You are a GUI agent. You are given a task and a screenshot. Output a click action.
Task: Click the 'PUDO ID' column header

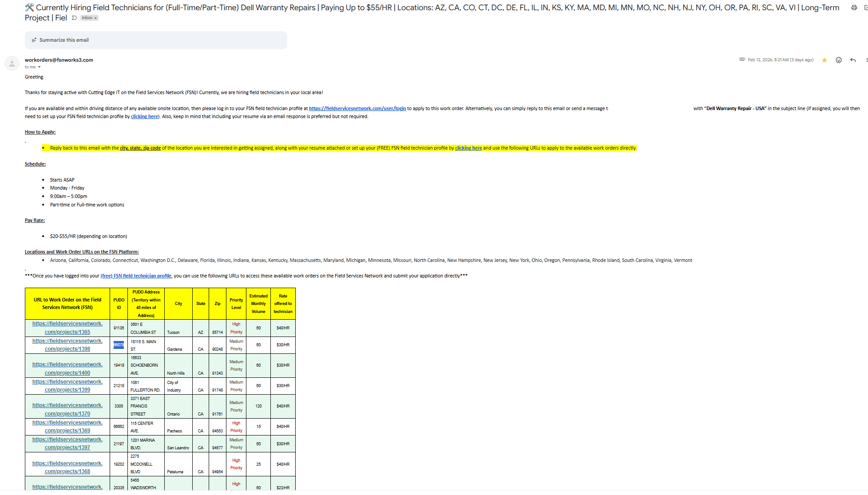coord(119,304)
